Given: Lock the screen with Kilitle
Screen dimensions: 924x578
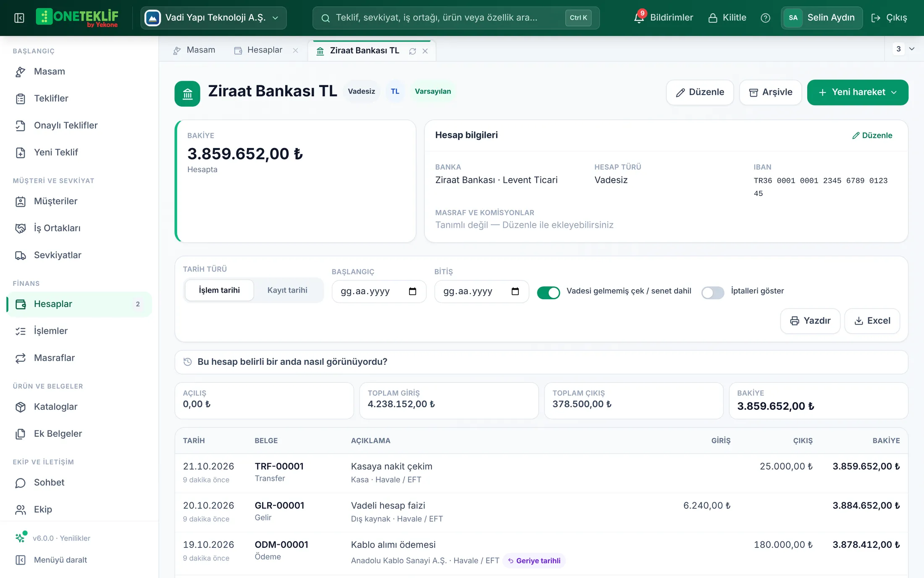Looking at the screenshot, I should [x=727, y=18].
